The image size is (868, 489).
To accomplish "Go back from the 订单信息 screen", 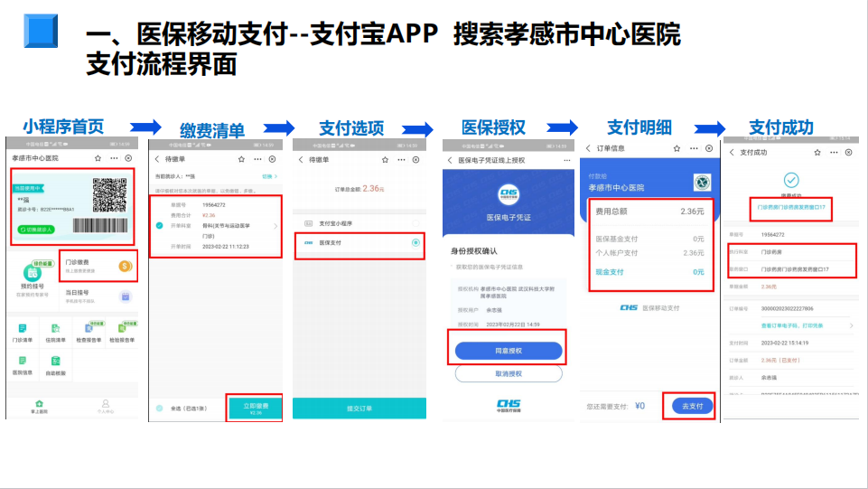I will (x=588, y=148).
